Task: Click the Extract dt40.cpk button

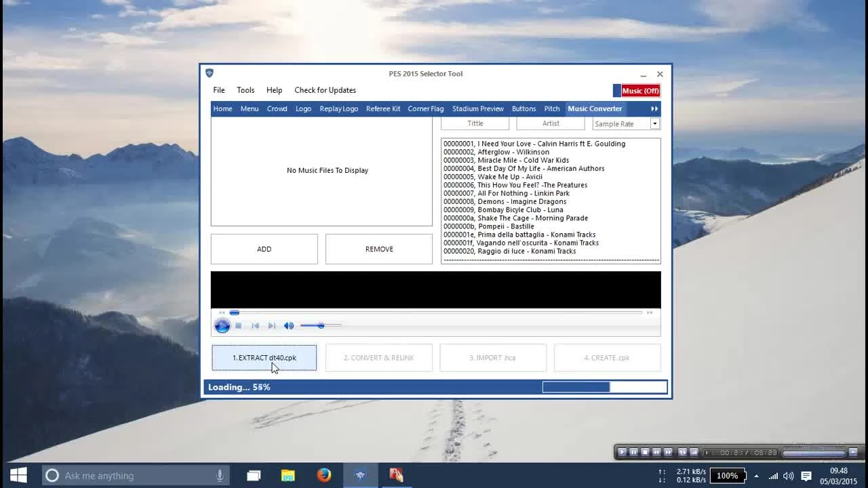Action: (264, 357)
